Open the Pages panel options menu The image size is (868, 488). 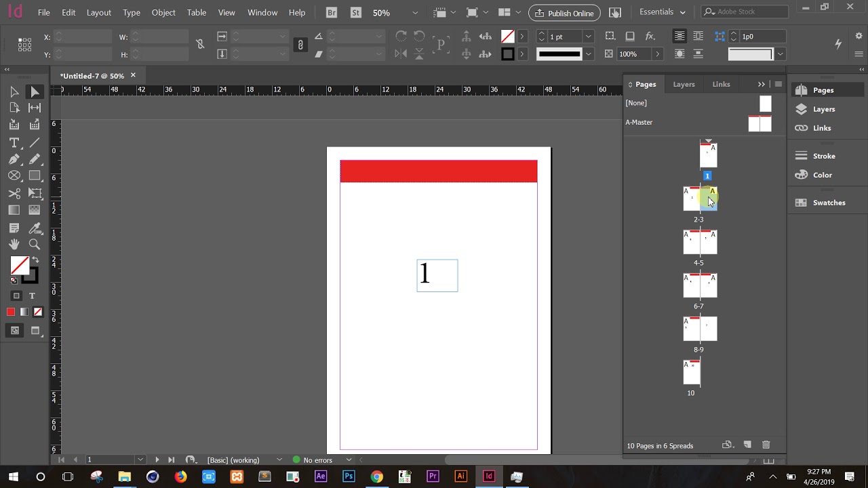click(x=778, y=84)
